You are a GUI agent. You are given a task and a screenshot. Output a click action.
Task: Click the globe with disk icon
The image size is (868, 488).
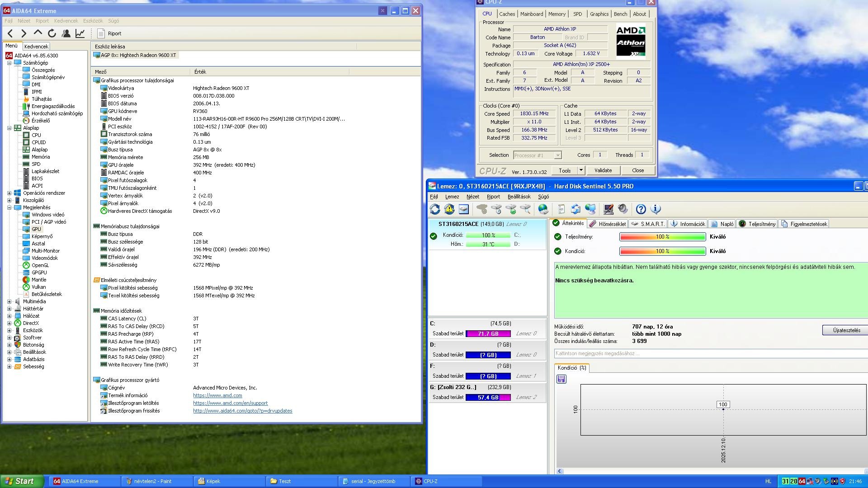543,209
